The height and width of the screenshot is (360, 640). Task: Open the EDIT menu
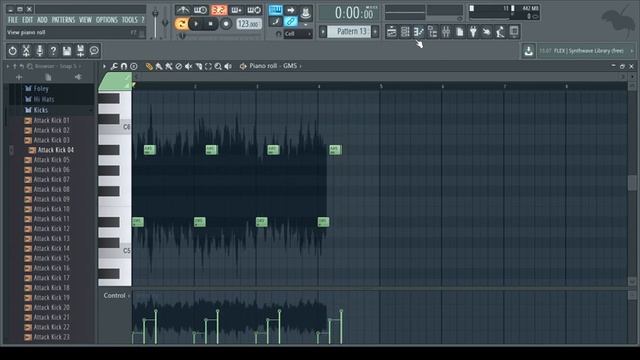click(27, 20)
